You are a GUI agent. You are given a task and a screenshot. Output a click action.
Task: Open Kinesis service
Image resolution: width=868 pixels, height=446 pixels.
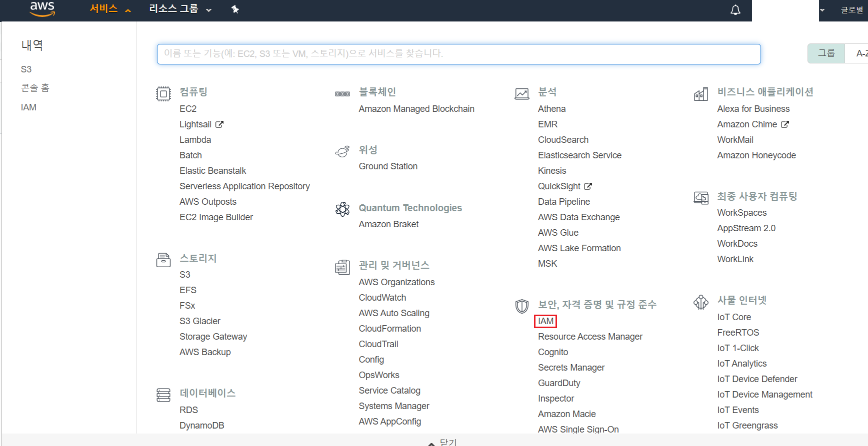tap(552, 171)
